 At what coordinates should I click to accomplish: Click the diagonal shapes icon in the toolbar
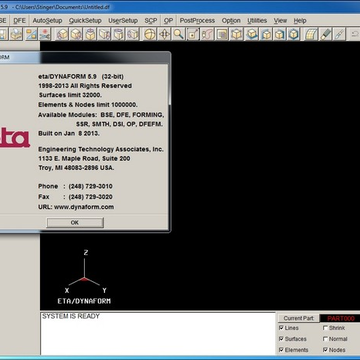click(31, 34)
